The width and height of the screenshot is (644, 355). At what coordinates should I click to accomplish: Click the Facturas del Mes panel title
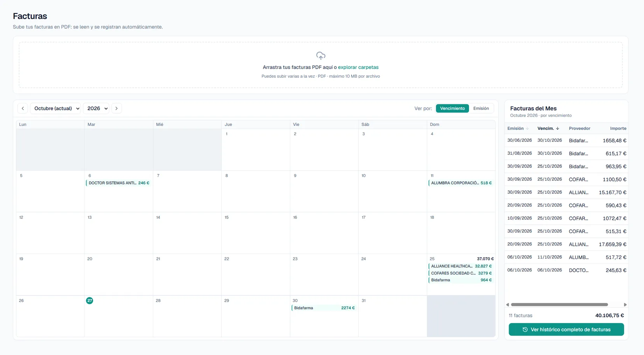(x=533, y=108)
